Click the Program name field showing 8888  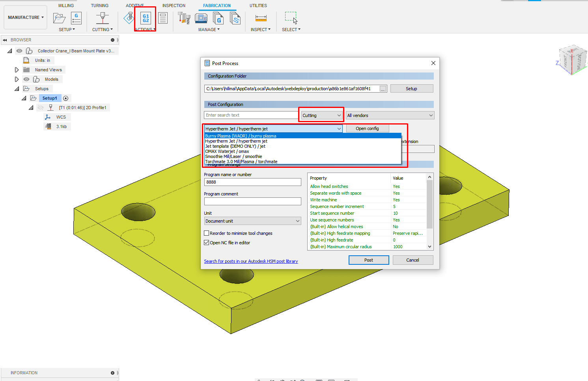(252, 182)
